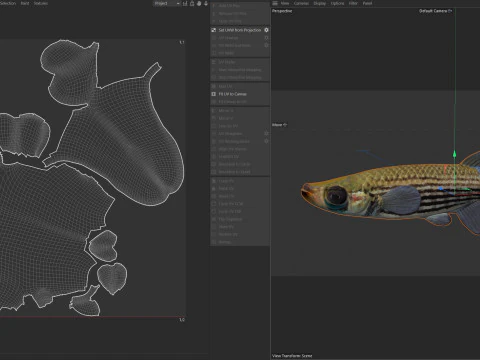Click the Move tool label in viewport
Image resolution: width=480 pixels, height=360 pixels.
click(279, 125)
